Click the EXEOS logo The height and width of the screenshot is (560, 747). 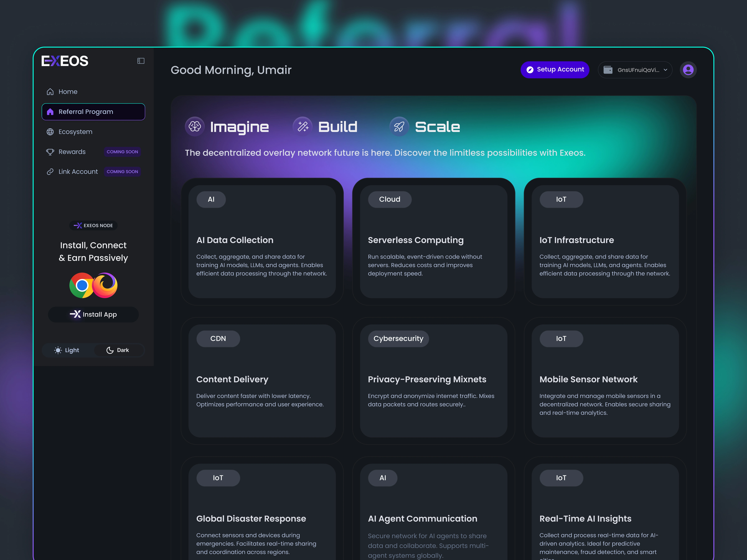(x=65, y=61)
